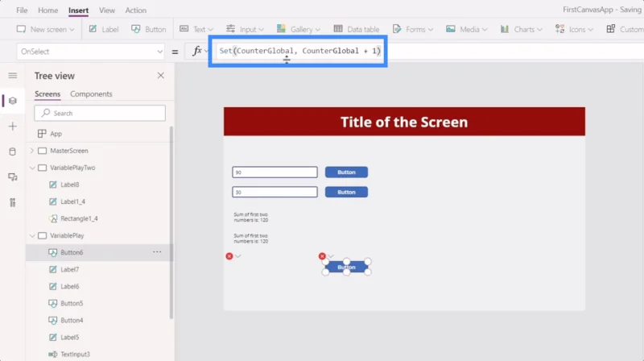Select the Screens tab
The height and width of the screenshot is (361, 644).
(47, 93)
